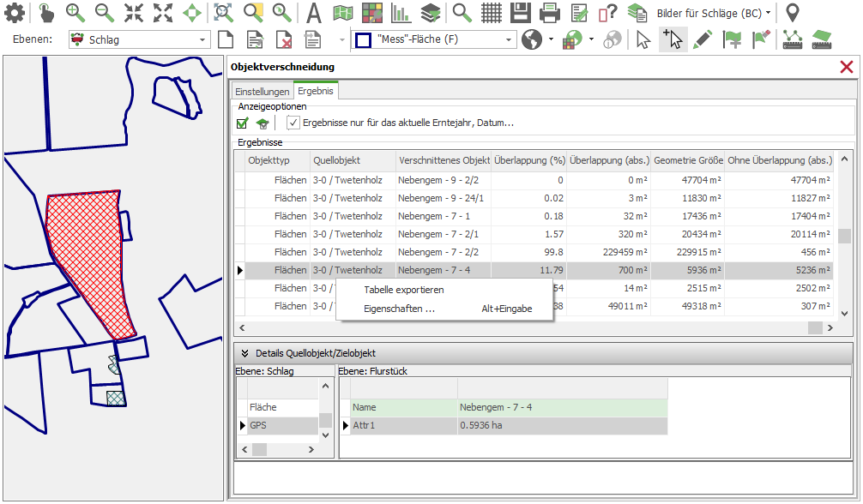Click the map location pin icon
The width and height of the screenshot is (863, 504).
[x=793, y=13]
